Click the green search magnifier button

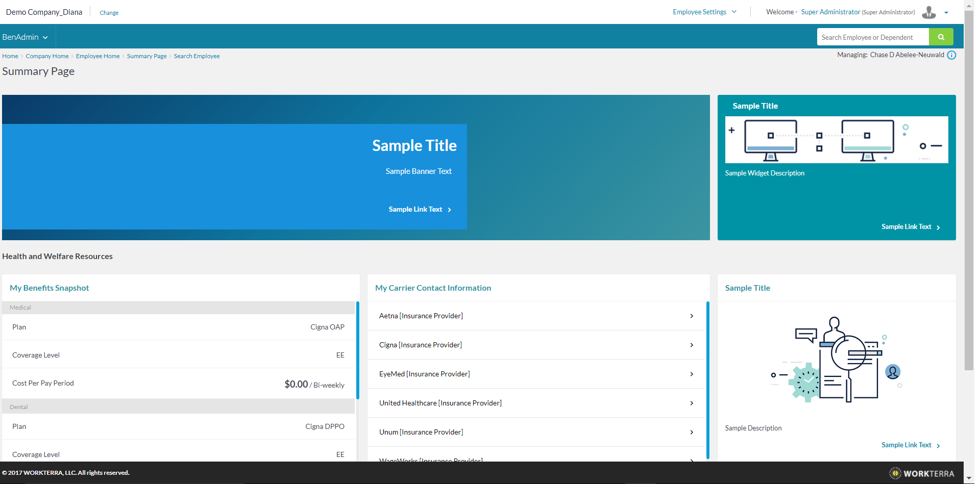941,37
